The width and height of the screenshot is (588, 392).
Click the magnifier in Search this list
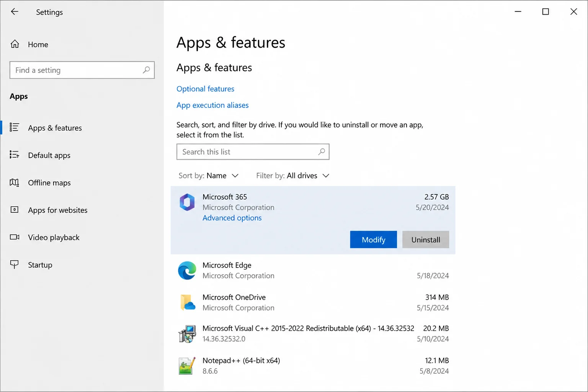coord(322,152)
